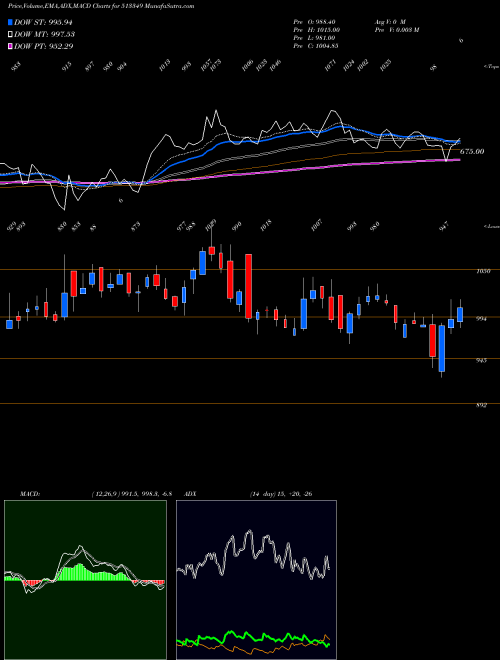
Task: Click the 892 price axis label
Action: coord(481,406)
